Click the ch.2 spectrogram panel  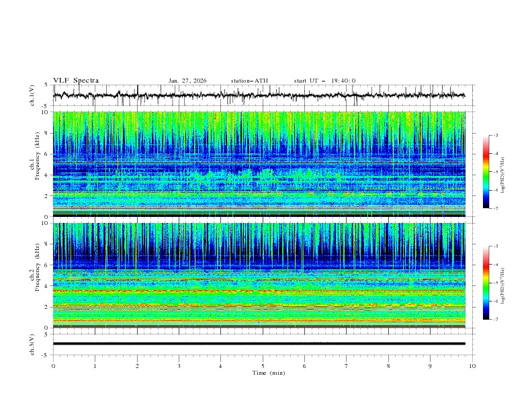[x=259, y=275]
